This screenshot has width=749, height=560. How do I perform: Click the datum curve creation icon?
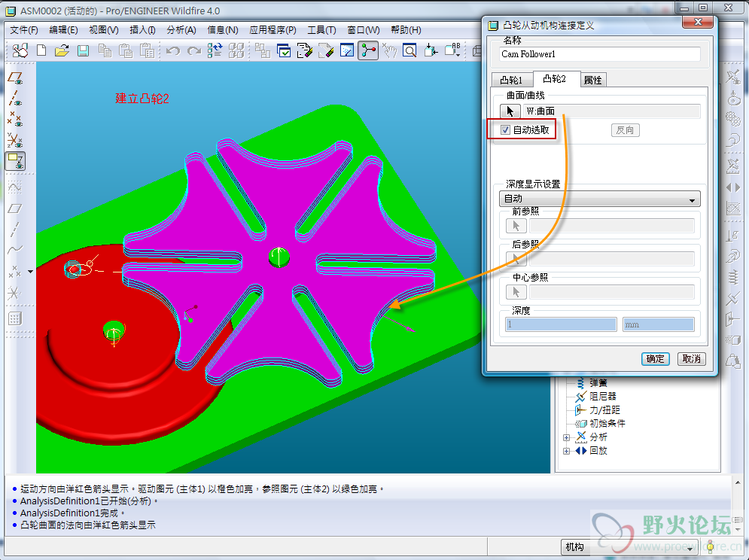point(15,249)
